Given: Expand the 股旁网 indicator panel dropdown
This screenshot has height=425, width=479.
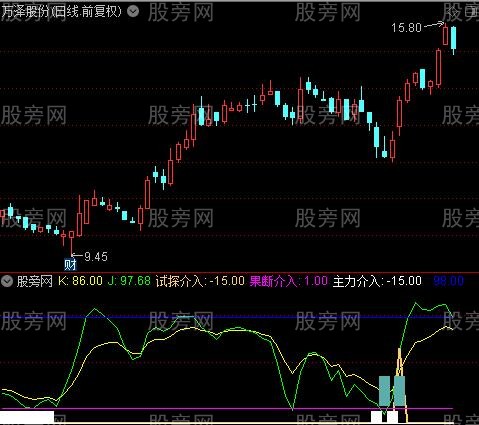Looking at the screenshot, I should pos(6,281).
